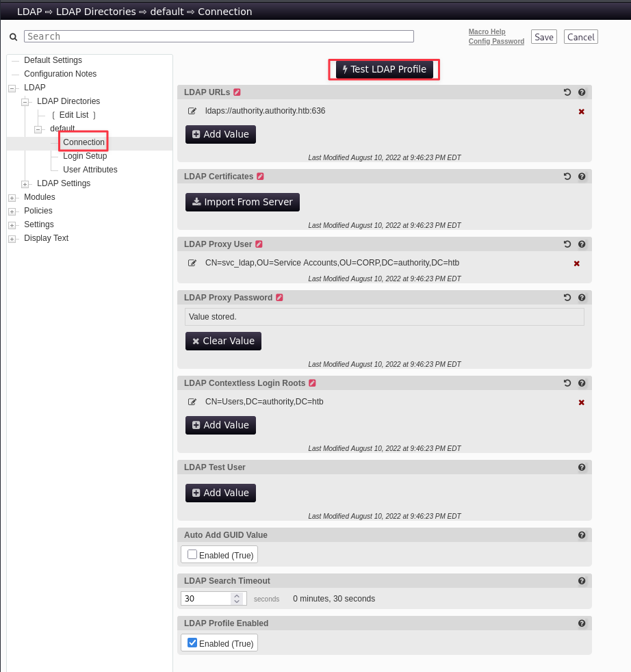Open the User Attributes tree item
The height and width of the screenshot is (672, 631).
[x=90, y=170]
